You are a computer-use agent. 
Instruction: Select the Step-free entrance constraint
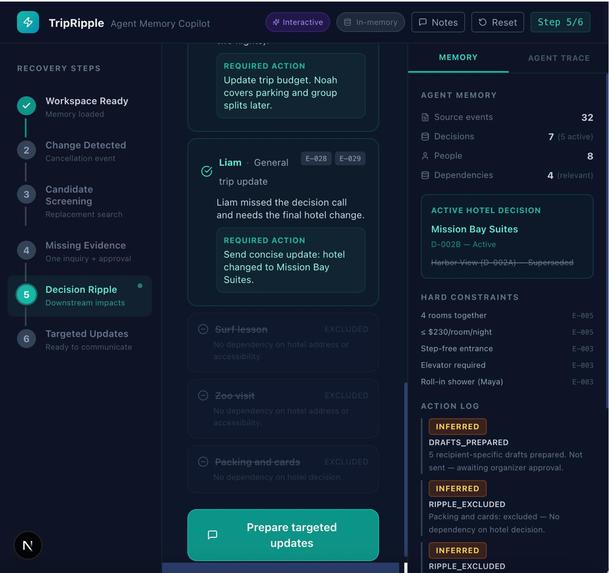point(507,348)
